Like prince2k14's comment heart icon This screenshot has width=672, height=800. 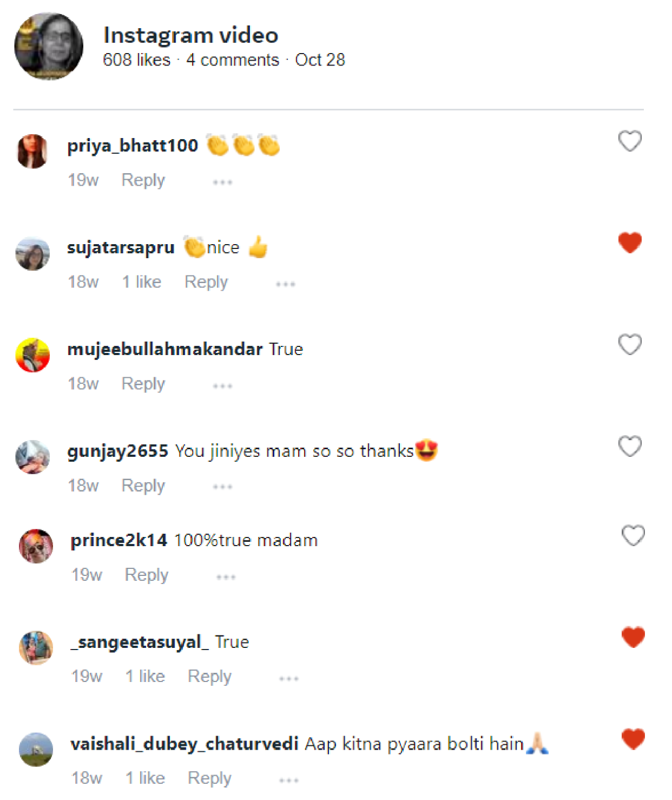[x=633, y=535]
